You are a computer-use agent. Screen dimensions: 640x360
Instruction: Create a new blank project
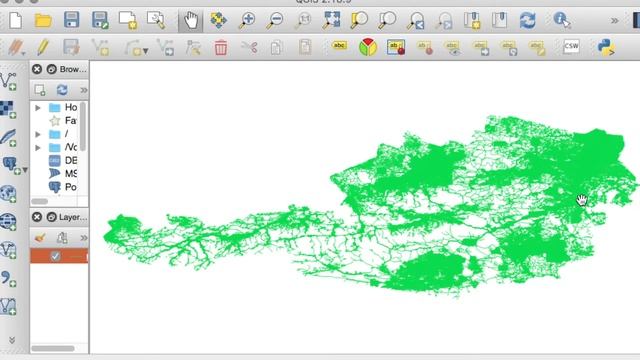tap(16, 20)
